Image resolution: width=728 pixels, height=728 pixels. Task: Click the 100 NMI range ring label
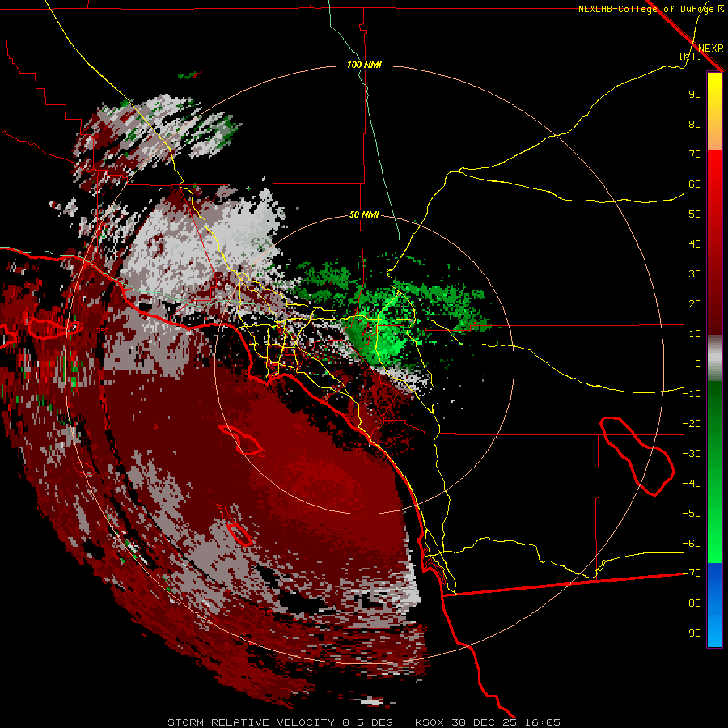(364, 65)
